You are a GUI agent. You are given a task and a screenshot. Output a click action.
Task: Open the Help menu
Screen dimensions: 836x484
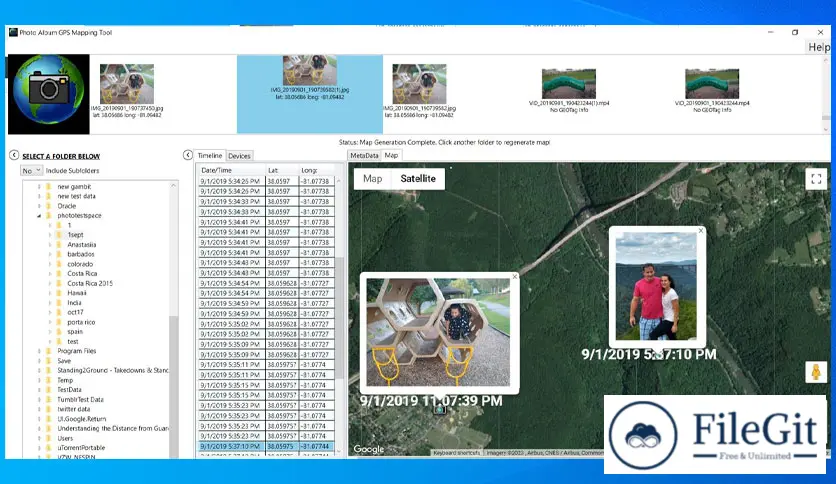tap(819, 47)
